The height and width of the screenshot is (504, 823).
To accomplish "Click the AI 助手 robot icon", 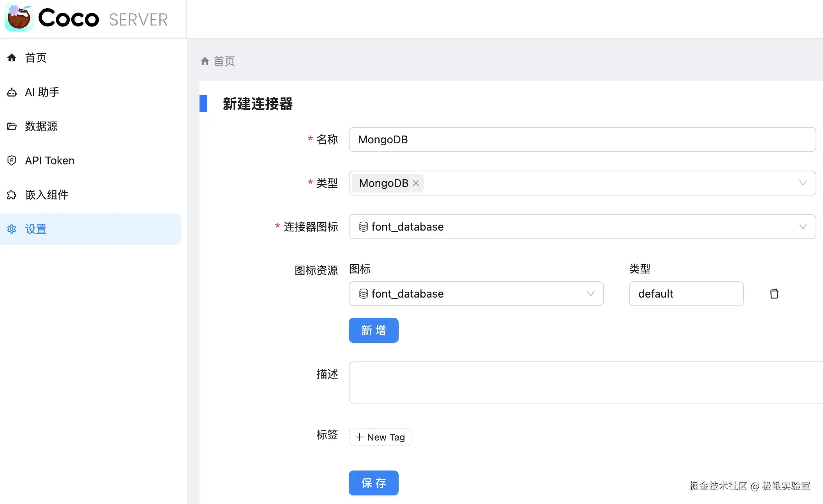I will pyautogui.click(x=12, y=92).
